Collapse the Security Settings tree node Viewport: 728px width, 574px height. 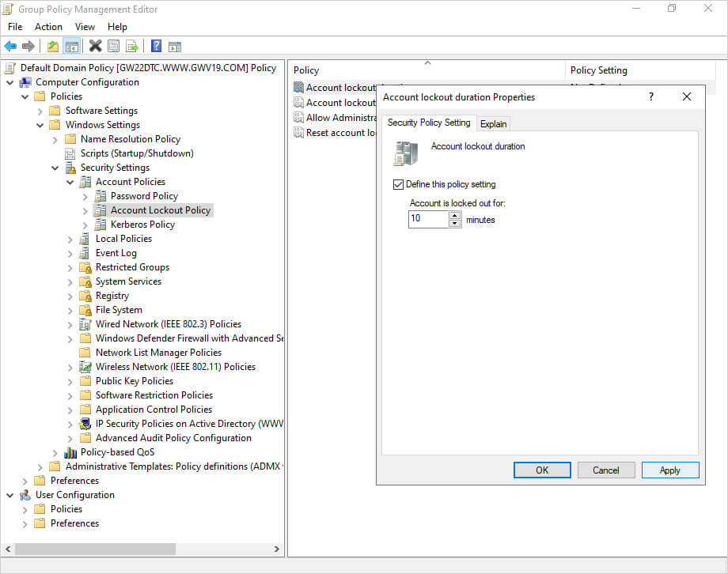pos(55,168)
